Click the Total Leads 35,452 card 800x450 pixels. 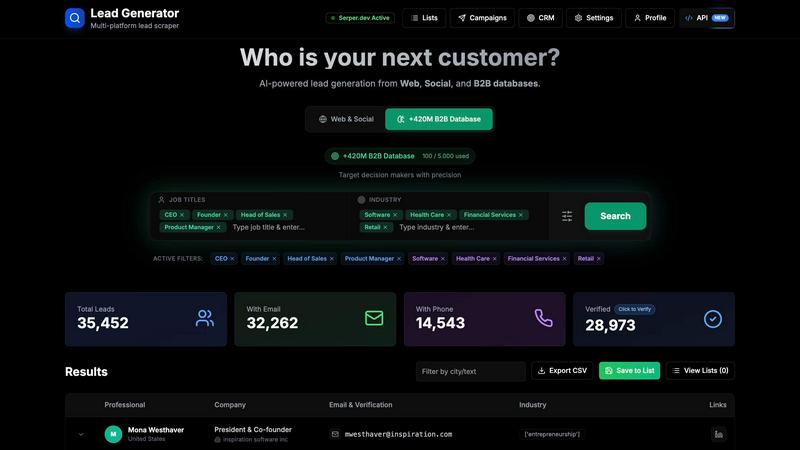(x=145, y=319)
